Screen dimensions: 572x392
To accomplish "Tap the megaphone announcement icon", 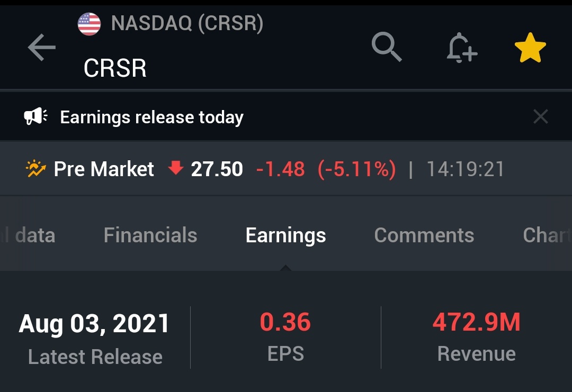I will pyautogui.click(x=36, y=116).
